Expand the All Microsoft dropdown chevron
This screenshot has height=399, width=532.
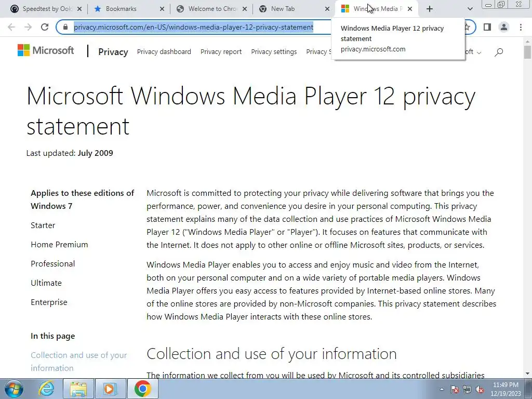tap(478, 52)
